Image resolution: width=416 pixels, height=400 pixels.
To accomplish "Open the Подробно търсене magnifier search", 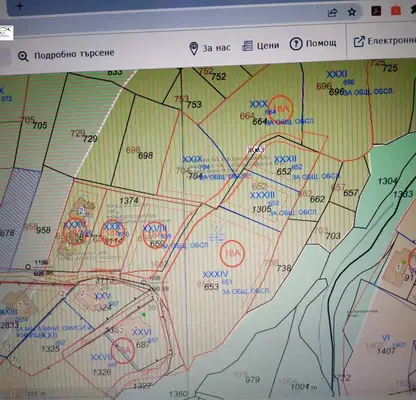I will [x=23, y=56].
